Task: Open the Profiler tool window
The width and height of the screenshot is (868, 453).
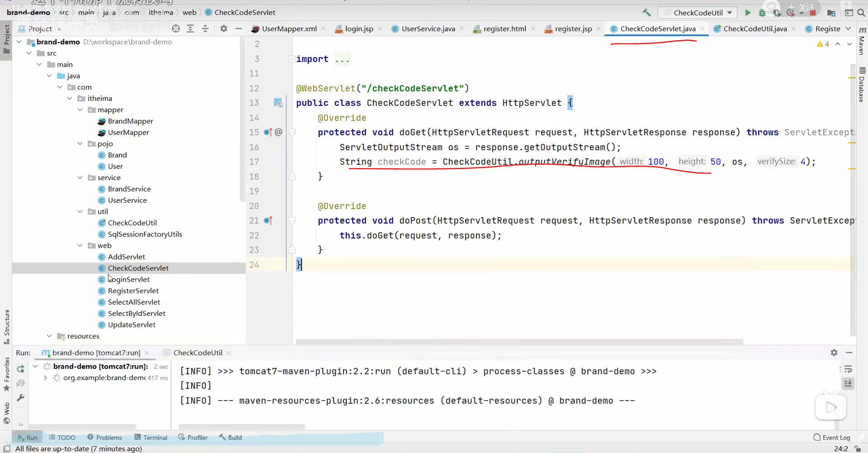Action: pos(193,438)
